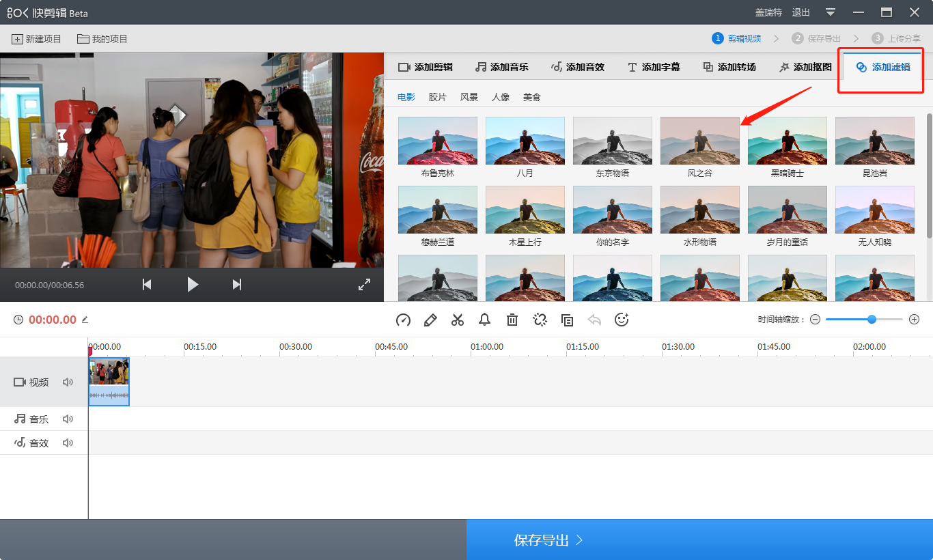933x560 pixels.
Task: Click the dashed-circle loop icon in timeline toolbar
Action: pyautogui.click(x=540, y=320)
